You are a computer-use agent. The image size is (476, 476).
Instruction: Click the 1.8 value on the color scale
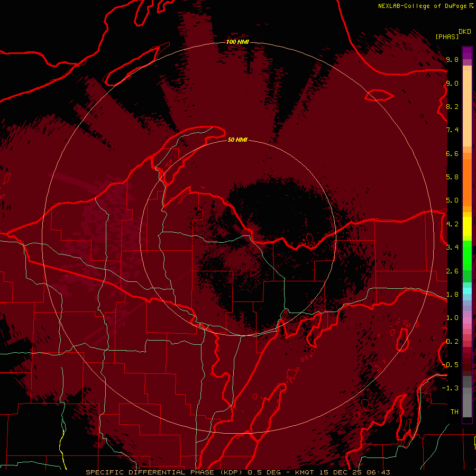click(452, 295)
